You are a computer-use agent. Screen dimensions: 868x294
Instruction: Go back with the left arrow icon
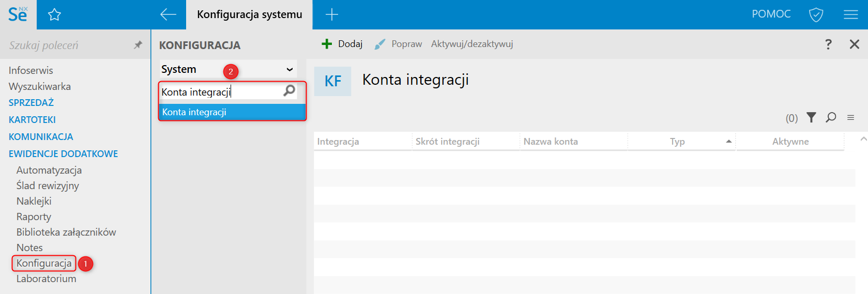pyautogui.click(x=168, y=14)
